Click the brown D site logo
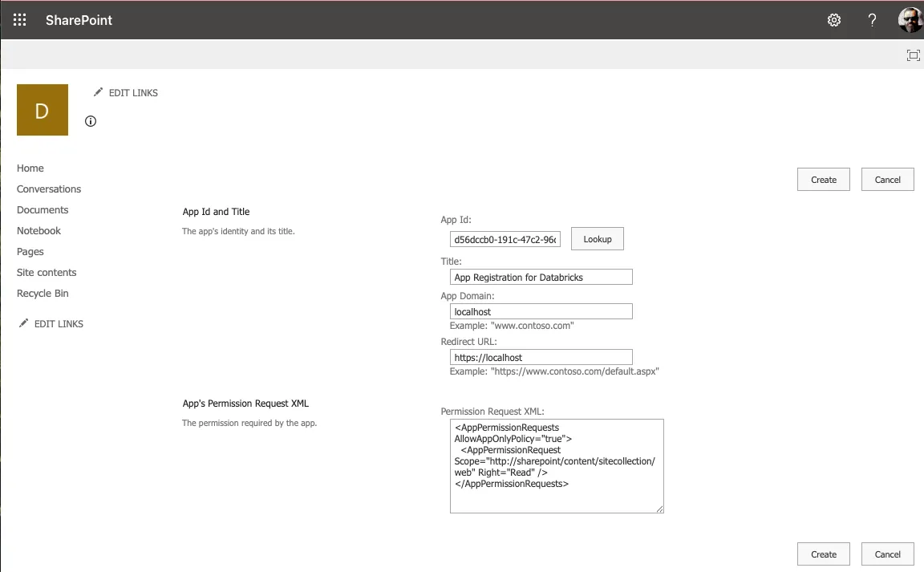The width and height of the screenshot is (924, 572). coord(43,110)
